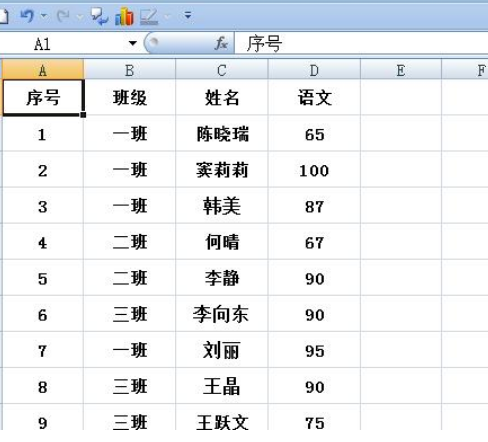Click the new blank document icon

4,16
